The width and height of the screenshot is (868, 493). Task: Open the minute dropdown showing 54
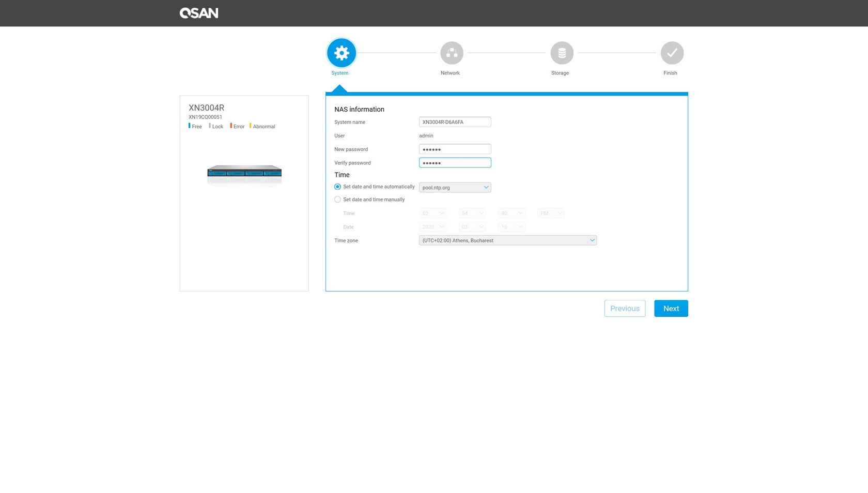(x=472, y=213)
